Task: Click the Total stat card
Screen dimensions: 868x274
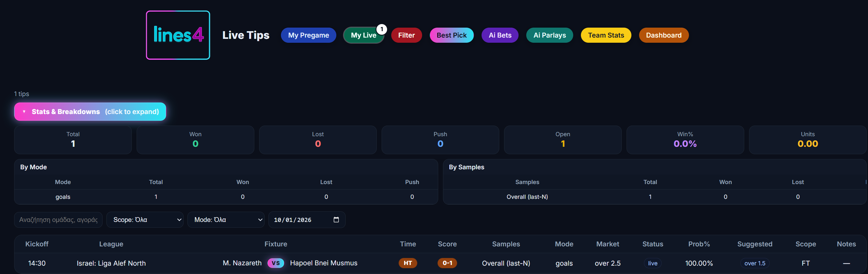Action: (73, 140)
